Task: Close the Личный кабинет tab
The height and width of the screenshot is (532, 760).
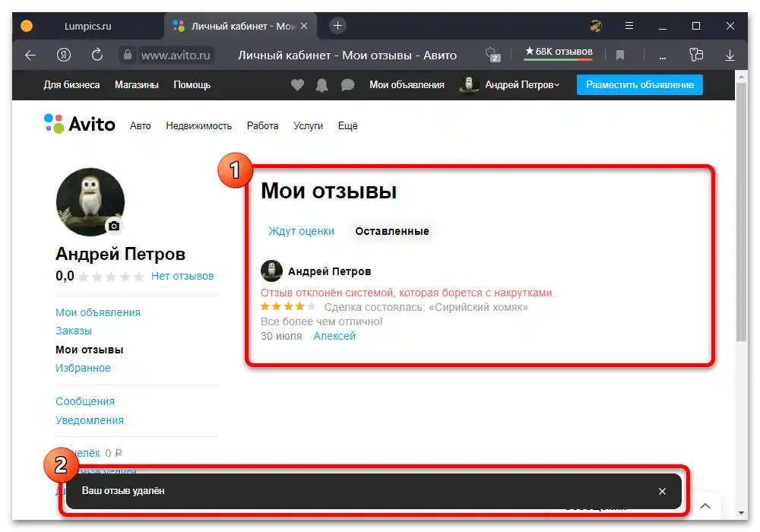Action: tap(304, 26)
